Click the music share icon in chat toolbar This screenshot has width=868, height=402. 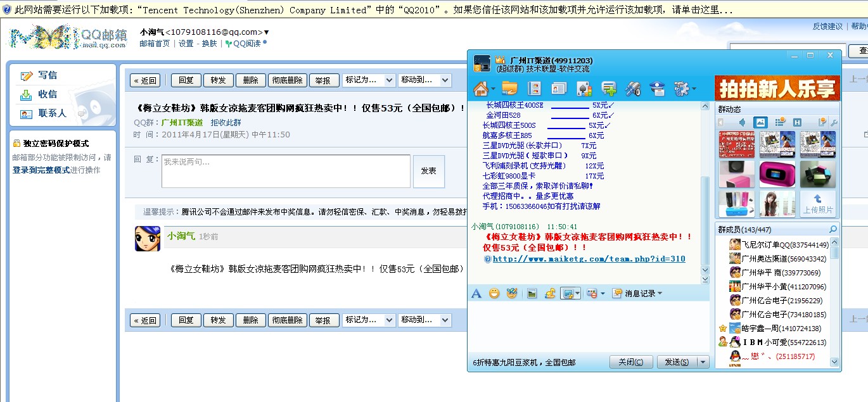550,293
